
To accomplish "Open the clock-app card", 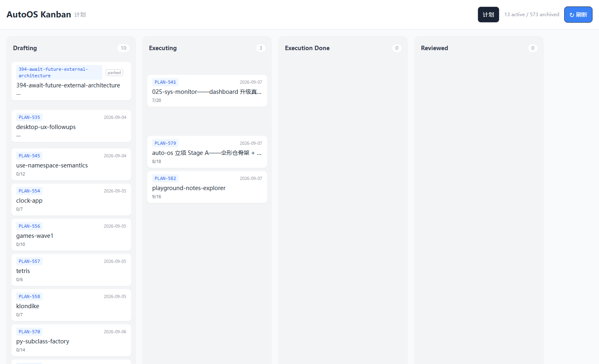I will pyautogui.click(x=71, y=199).
